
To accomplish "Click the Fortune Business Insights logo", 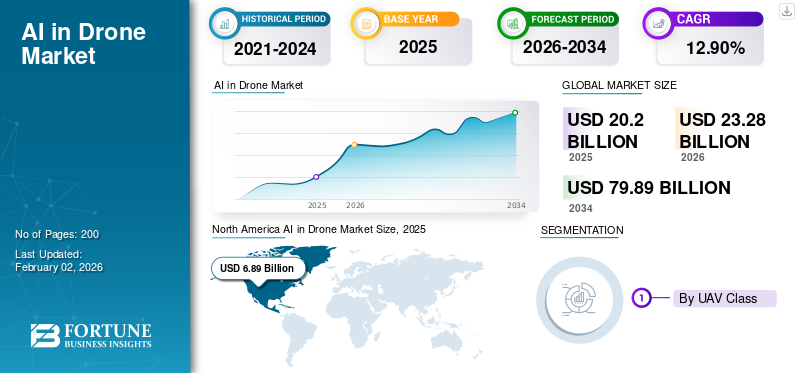I will pyautogui.click(x=91, y=336).
